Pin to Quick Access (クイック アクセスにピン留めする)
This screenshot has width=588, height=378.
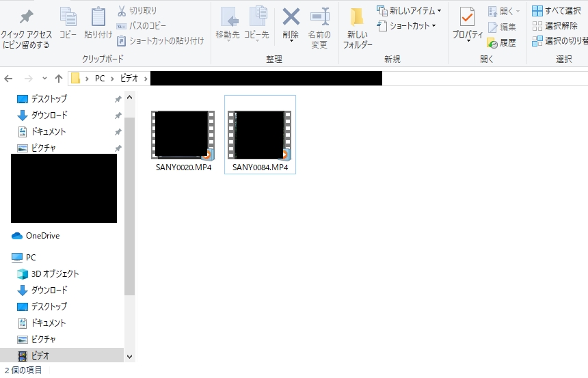26,29
